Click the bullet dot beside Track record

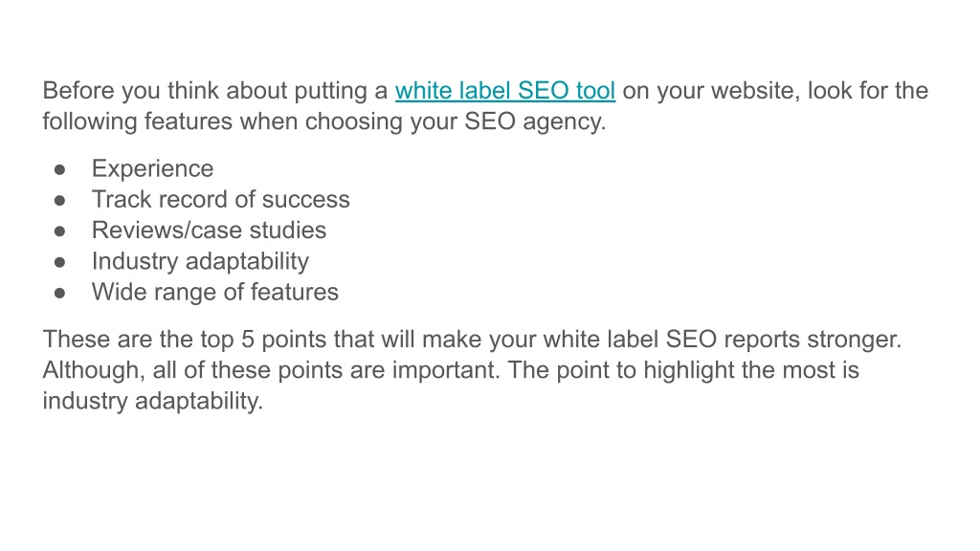coord(60,201)
